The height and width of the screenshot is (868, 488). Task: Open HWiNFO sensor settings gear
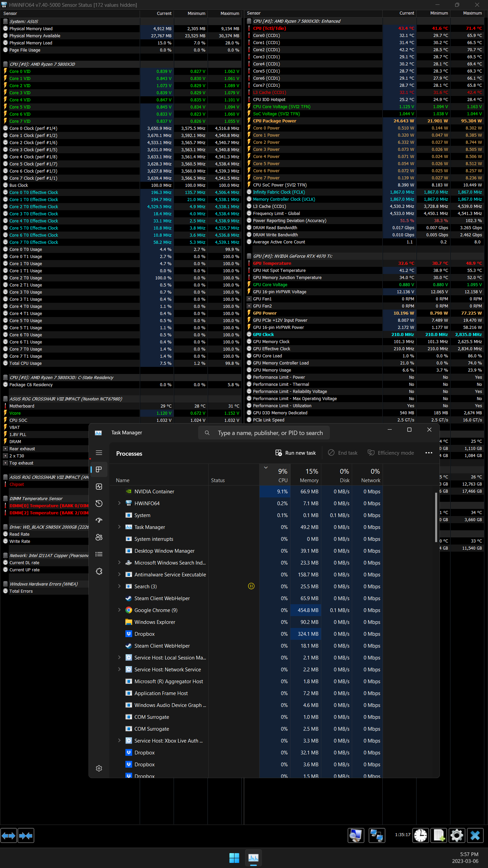456,835
